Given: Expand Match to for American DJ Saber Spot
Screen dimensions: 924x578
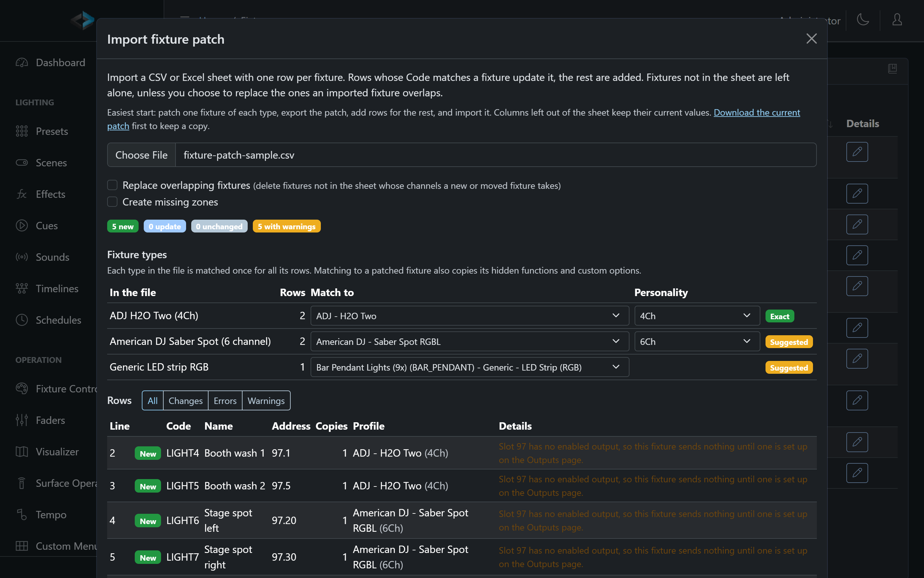Looking at the screenshot, I should (470, 341).
